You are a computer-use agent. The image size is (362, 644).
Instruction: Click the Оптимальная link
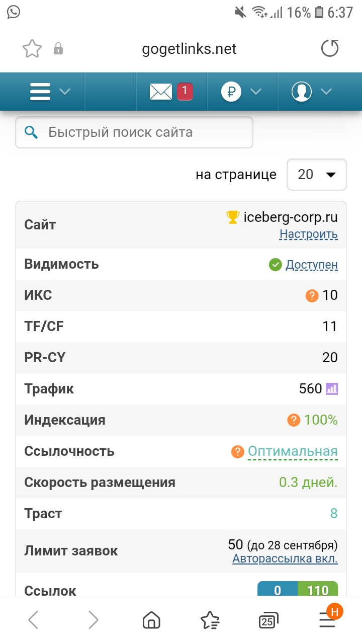[x=293, y=451]
